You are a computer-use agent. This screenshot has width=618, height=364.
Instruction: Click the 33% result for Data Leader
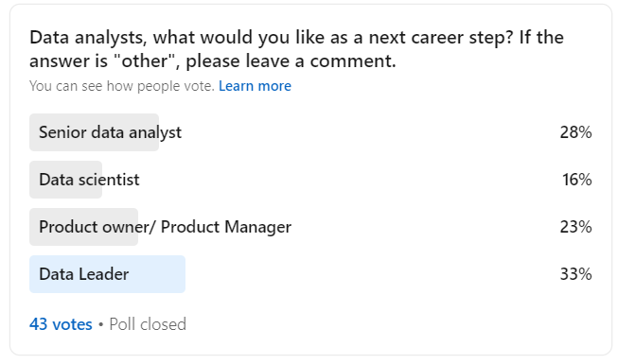575,274
